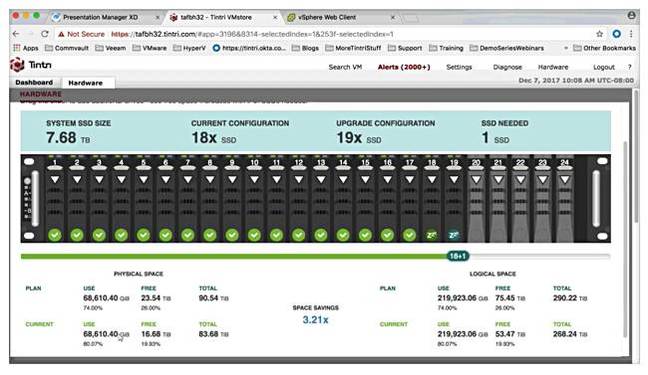648x375 pixels.
Task: Click the help question mark
Action: pyautogui.click(x=629, y=67)
